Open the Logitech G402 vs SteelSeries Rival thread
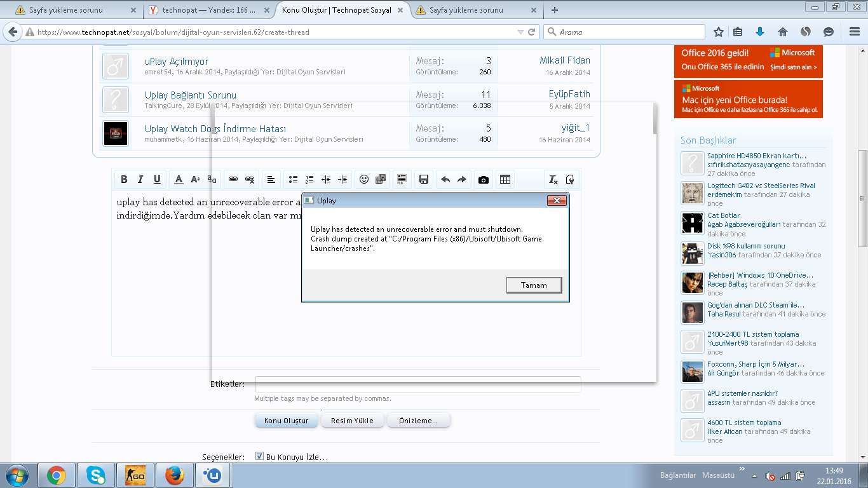Image resolution: width=868 pixels, height=488 pixels. 761,186
